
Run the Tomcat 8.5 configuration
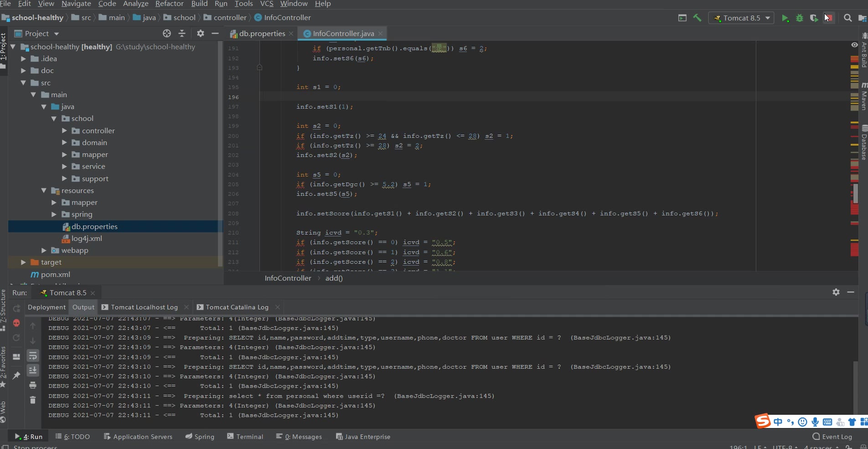(785, 18)
